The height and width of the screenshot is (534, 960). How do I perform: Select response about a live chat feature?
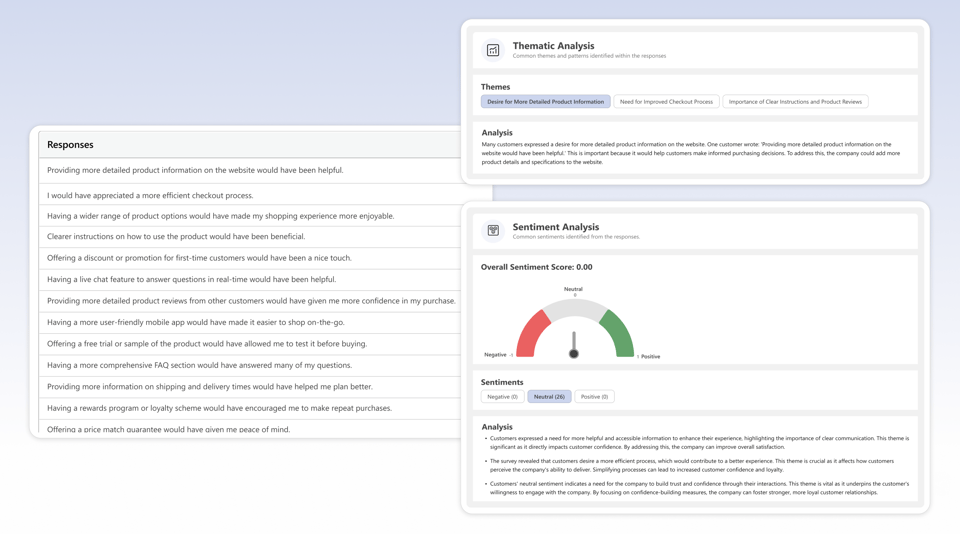click(x=250, y=279)
